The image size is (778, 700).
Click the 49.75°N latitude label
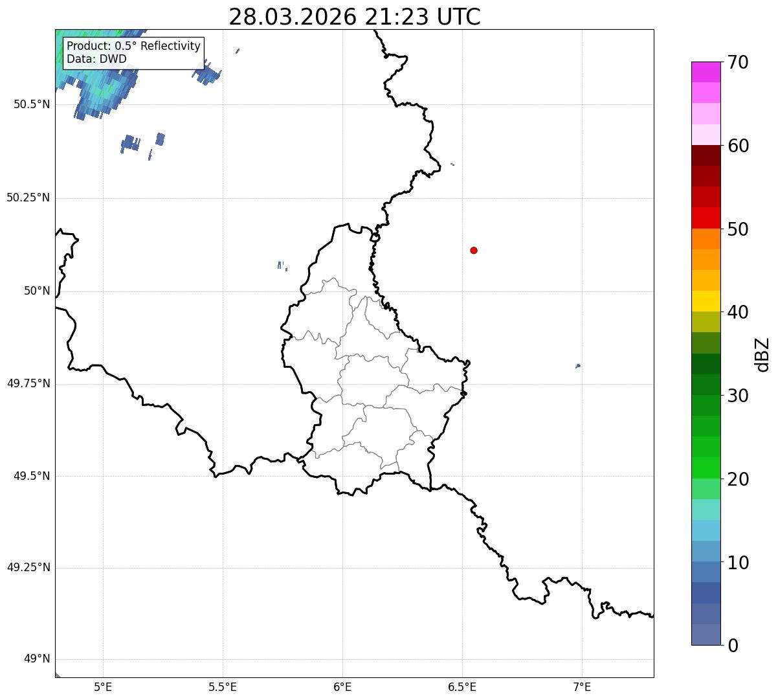coord(28,383)
